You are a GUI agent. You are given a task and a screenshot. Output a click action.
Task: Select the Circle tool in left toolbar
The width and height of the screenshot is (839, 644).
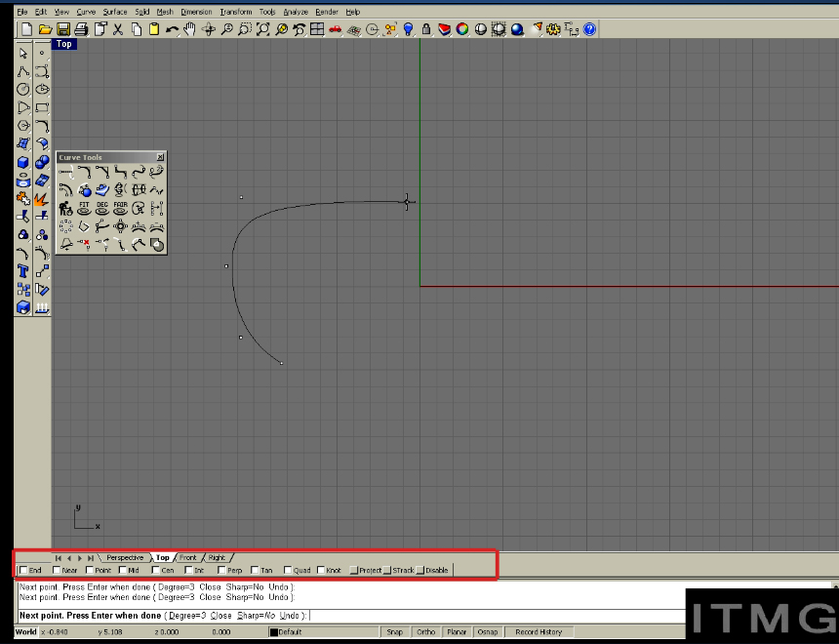[23, 90]
